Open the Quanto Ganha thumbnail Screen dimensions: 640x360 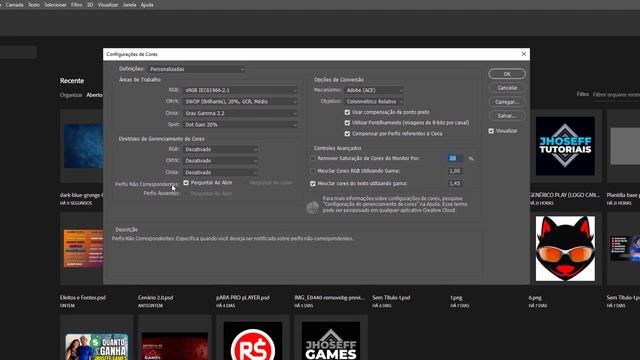tap(97, 347)
